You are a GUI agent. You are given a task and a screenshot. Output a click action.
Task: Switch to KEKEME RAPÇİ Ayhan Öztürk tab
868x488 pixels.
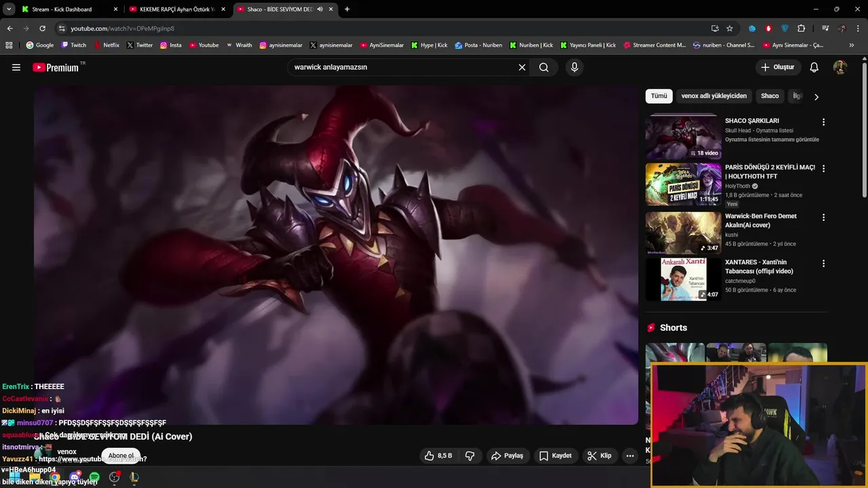click(x=177, y=9)
